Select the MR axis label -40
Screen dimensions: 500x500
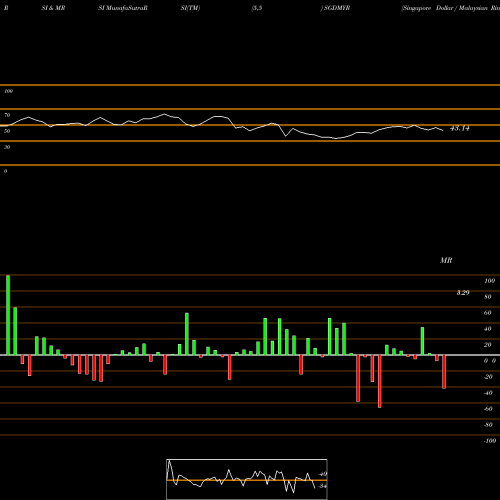(x=488, y=393)
